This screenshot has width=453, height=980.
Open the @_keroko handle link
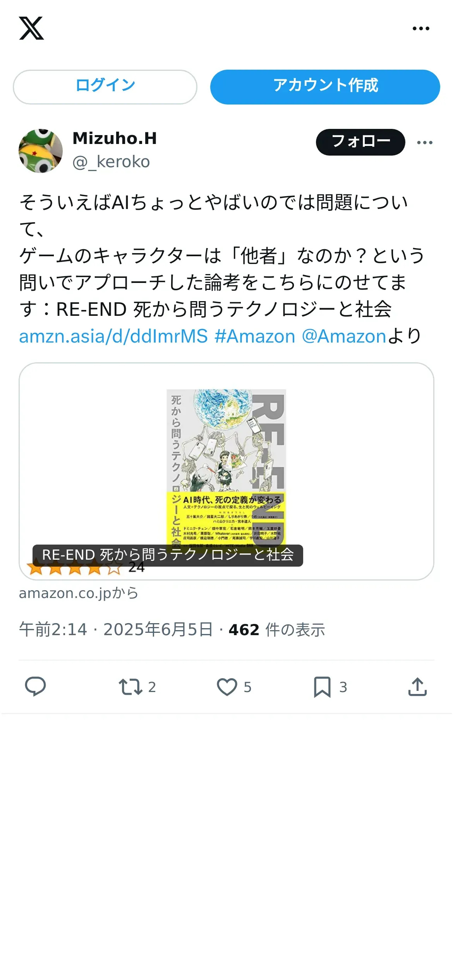(x=111, y=162)
